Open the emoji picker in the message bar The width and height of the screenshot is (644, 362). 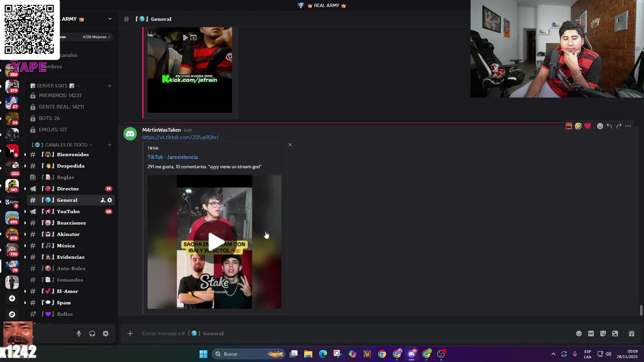(579, 333)
